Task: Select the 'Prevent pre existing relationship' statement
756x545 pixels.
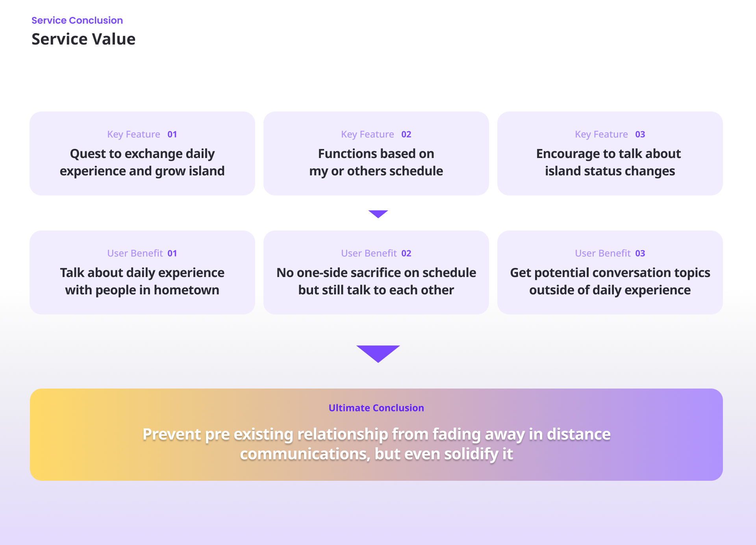Action: point(376,444)
